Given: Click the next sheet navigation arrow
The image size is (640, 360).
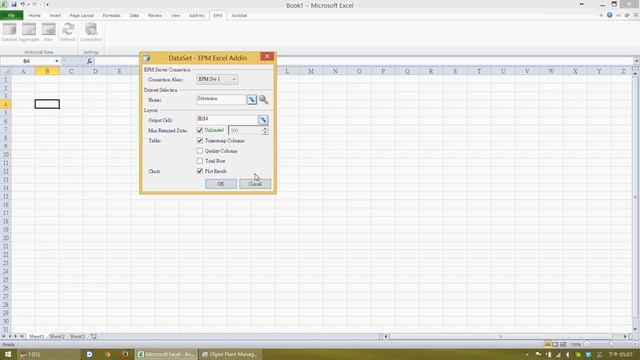Looking at the screenshot, I should click(x=16, y=336).
